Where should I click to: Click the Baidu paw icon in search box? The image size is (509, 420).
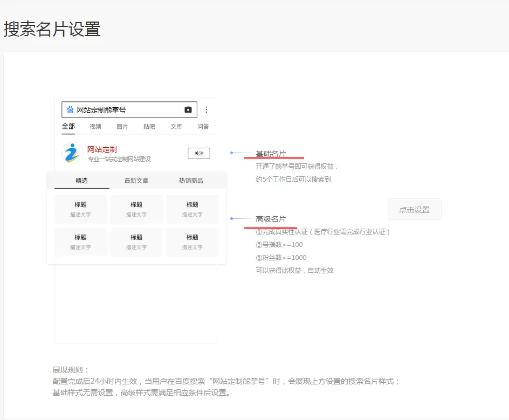pyautogui.click(x=70, y=110)
